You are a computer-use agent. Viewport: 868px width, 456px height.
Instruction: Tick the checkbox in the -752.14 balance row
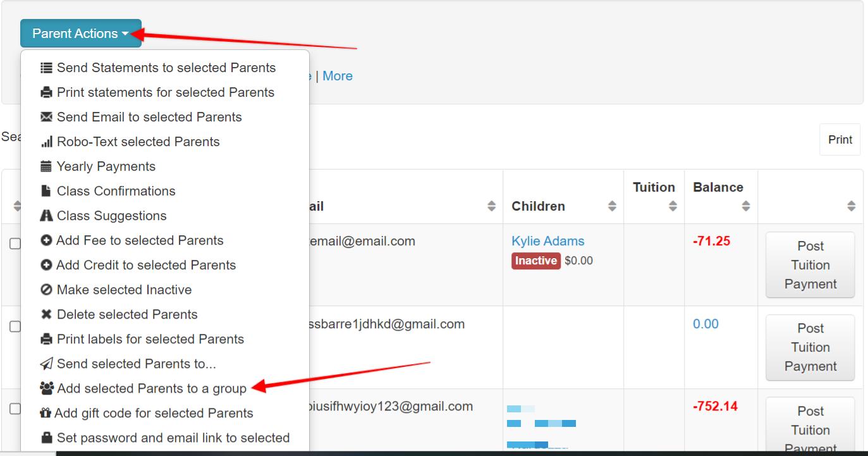15,409
